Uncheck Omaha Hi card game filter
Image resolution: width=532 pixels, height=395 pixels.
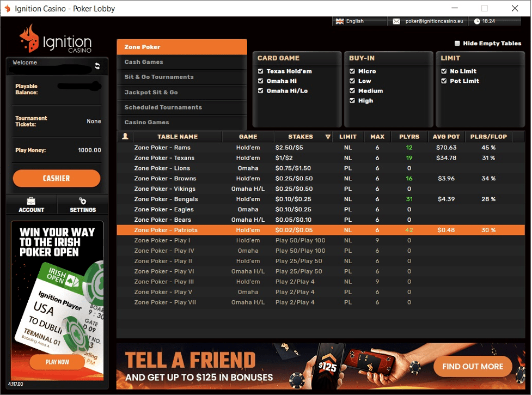(261, 81)
